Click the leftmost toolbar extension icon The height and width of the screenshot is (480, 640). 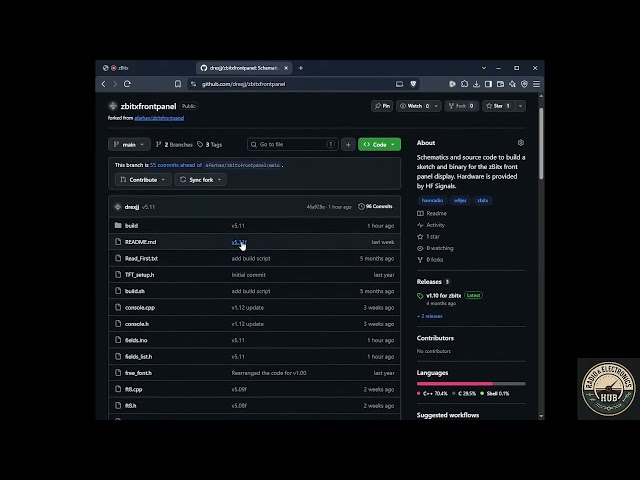point(452,84)
